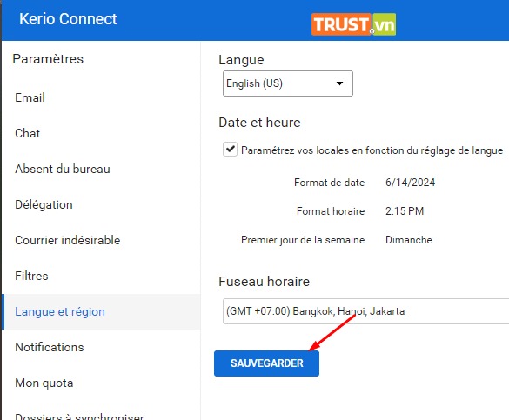Image resolution: width=509 pixels, height=420 pixels.
Task: Click the Format de date value 6/14/2024
Action: (411, 183)
